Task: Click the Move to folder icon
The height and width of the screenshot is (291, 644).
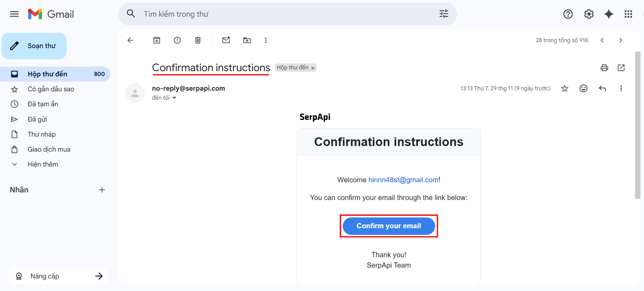Action: (247, 40)
